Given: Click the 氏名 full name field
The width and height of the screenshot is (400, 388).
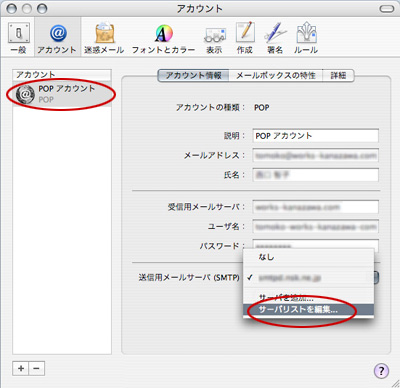Looking at the screenshot, I should [315, 175].
